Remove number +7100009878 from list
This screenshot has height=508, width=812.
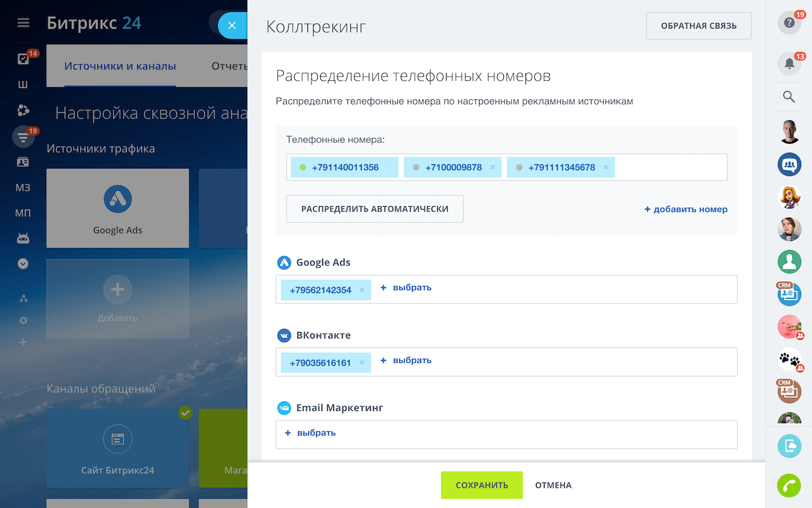(x=492, y=167)
